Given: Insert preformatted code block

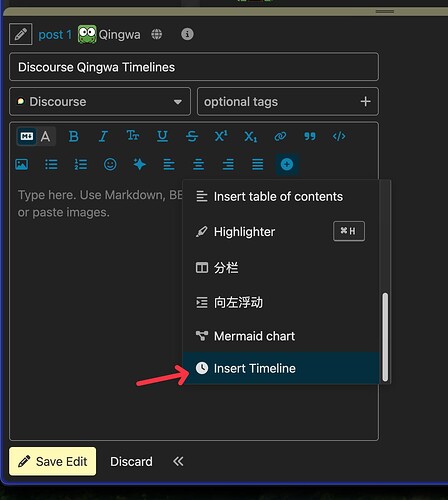Looking at the screenshot, I should [339, 136].
